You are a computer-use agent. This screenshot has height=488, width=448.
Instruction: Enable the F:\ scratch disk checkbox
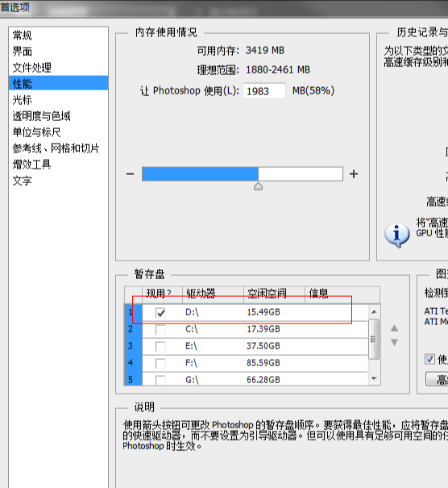click(160, 363)
